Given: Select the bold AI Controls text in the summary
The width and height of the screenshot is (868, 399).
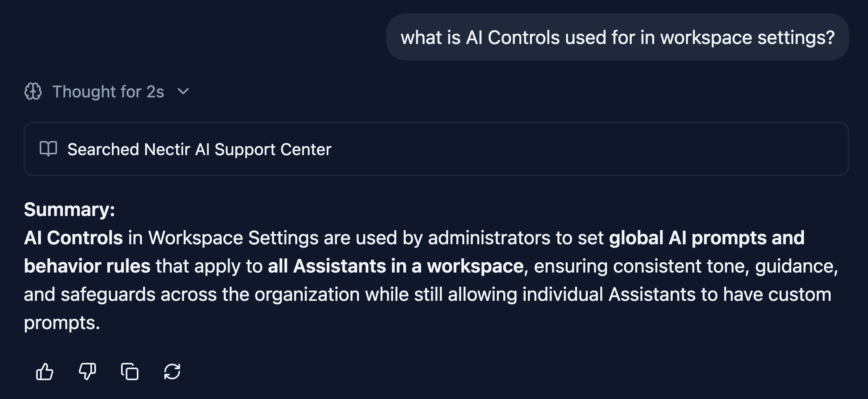Looking at the screenshot, I should coord(73,237).
